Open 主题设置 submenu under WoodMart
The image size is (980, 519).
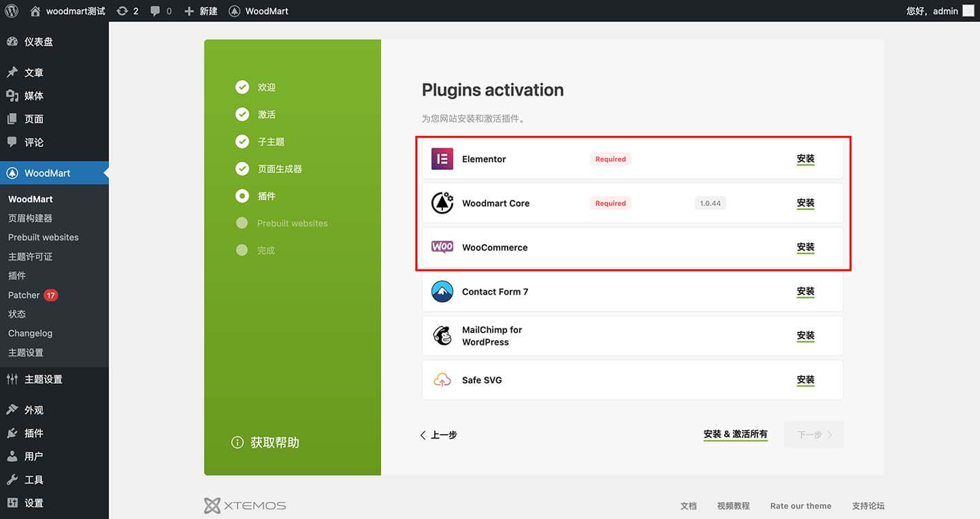[26, 352]
